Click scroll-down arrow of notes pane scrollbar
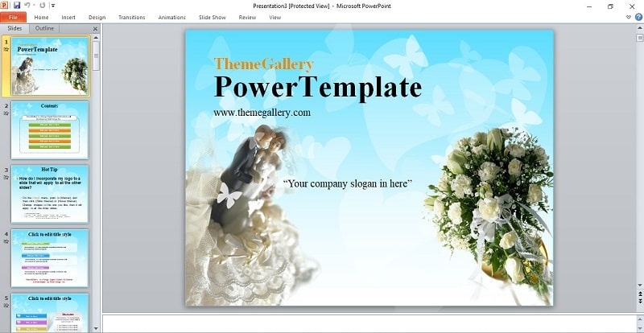This screenshot has height=333, width=644. tap(640, 327)
